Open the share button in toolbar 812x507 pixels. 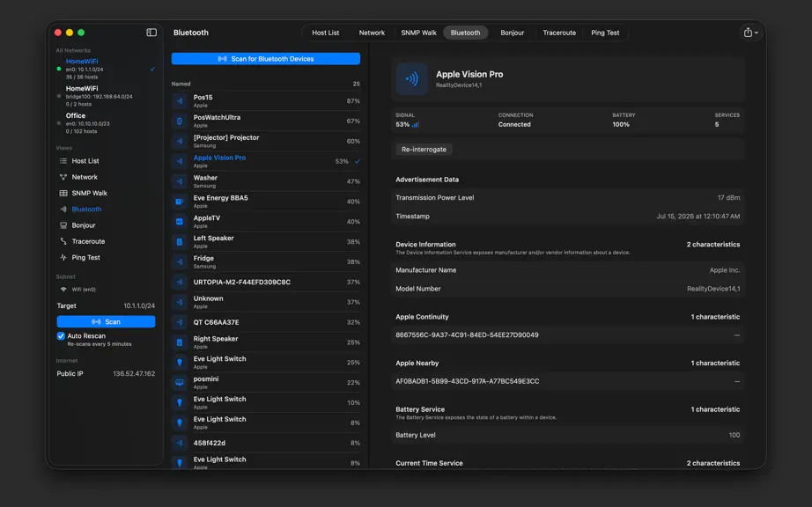(748, 33)
